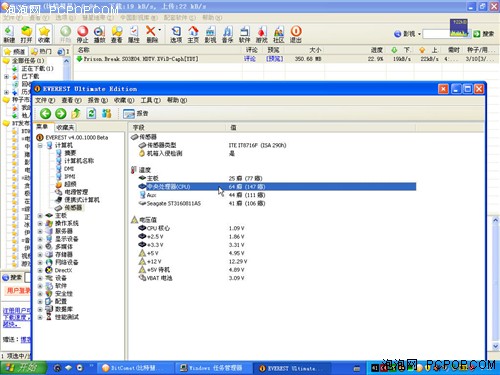Click BitComet 删除 red X delete icon

tap(151, 34)
